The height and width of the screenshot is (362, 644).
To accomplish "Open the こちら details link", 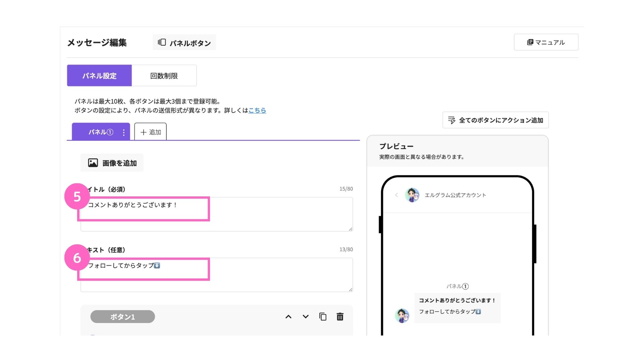I will click(257, 110).
